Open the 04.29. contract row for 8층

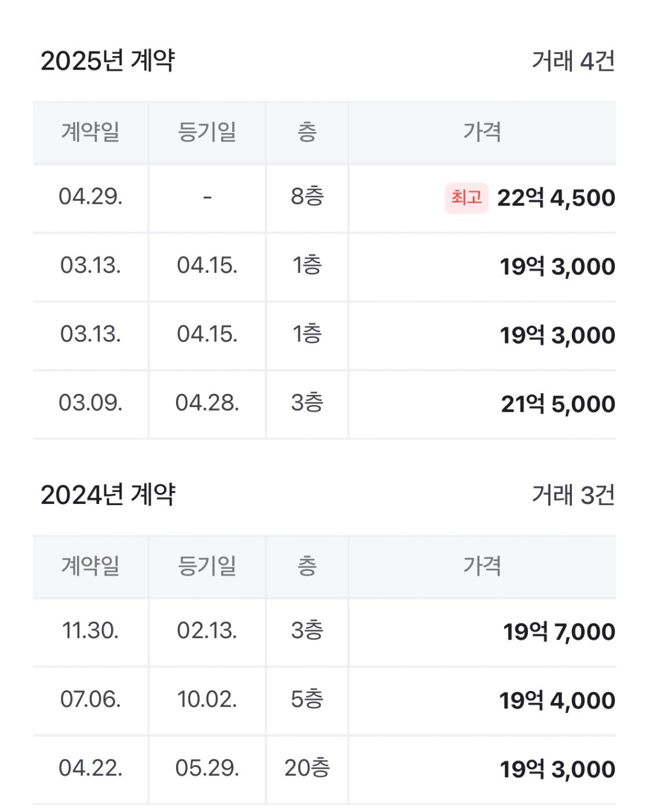(x=324, y=198)
